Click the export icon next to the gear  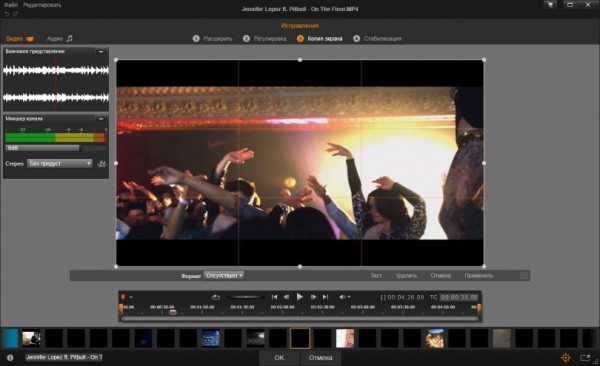click(x=585, y=358)
